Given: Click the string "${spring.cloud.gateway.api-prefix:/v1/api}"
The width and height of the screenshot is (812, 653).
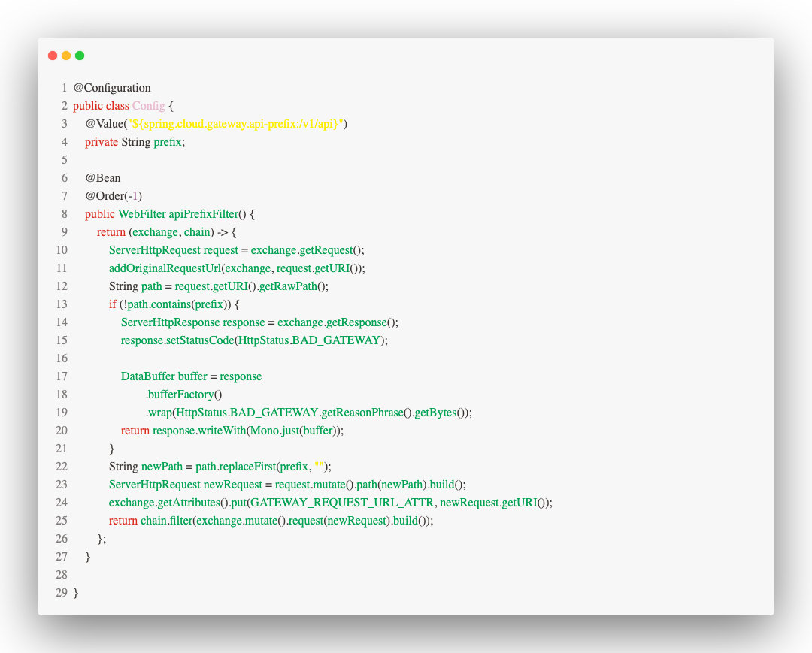Looking at the screenshot, I should point(235,124).
